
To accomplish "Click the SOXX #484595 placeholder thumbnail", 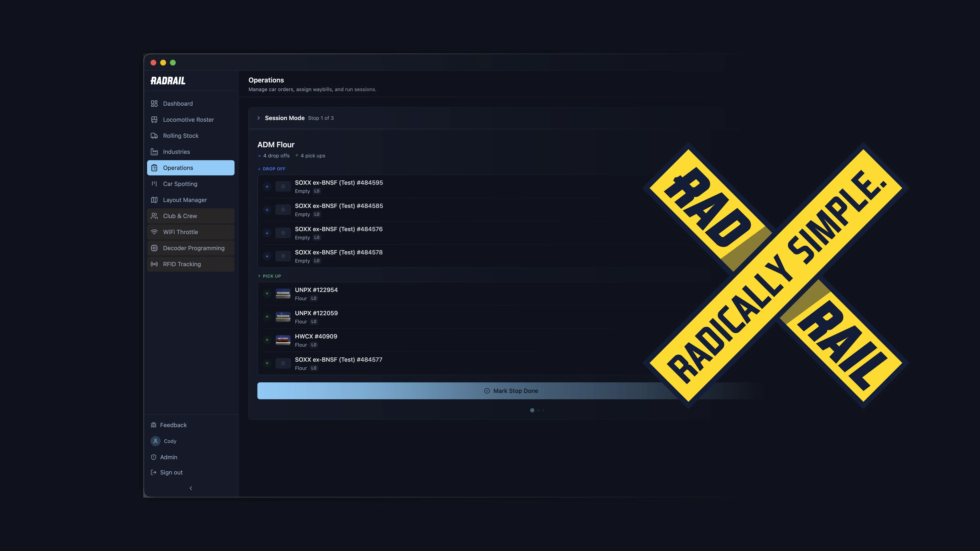I will click(283, 186).
